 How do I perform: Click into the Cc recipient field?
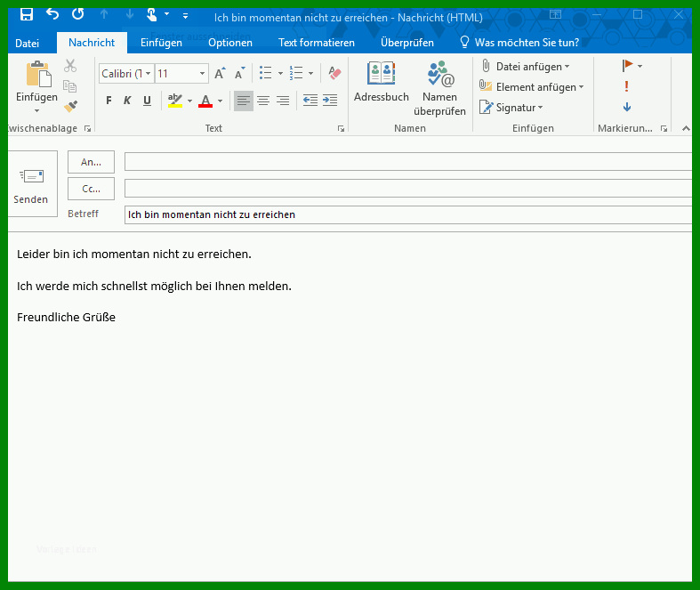408,189
